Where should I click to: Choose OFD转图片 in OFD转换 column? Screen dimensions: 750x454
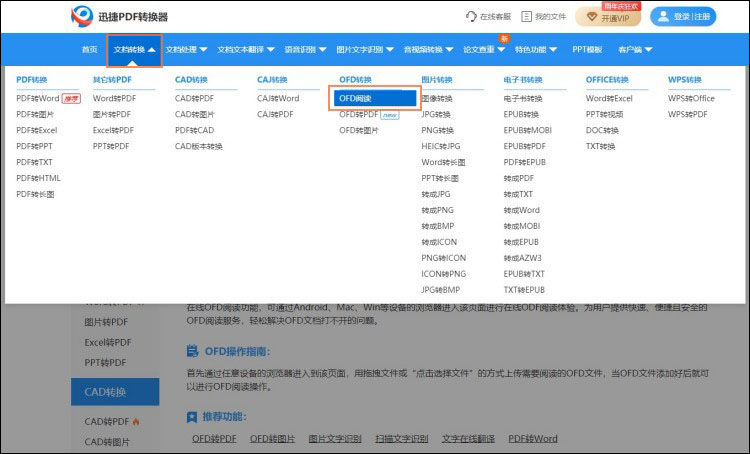point(359,130)
